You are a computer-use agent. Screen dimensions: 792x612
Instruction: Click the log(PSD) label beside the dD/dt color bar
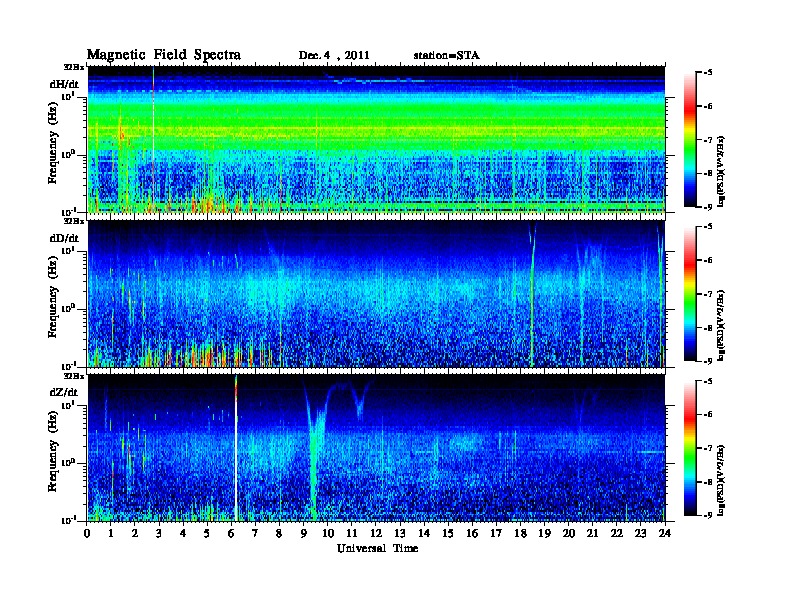point(722,325)
